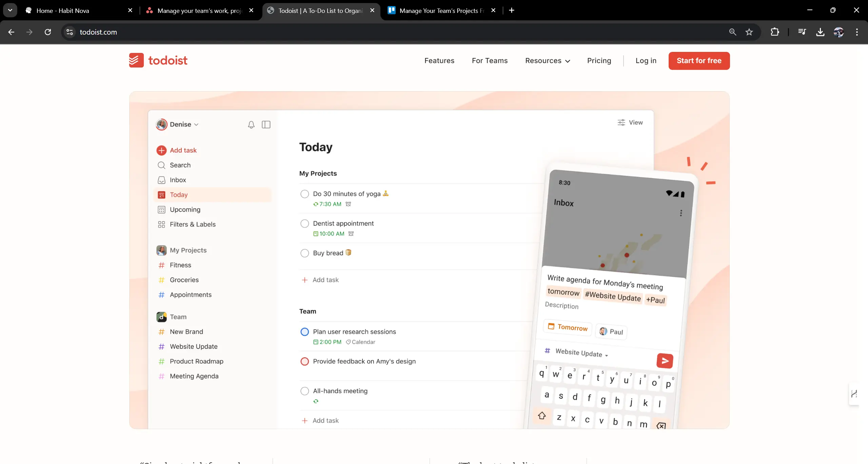Open the Appointments project
The image size is (868, 464).
click(x=191, y=295)
